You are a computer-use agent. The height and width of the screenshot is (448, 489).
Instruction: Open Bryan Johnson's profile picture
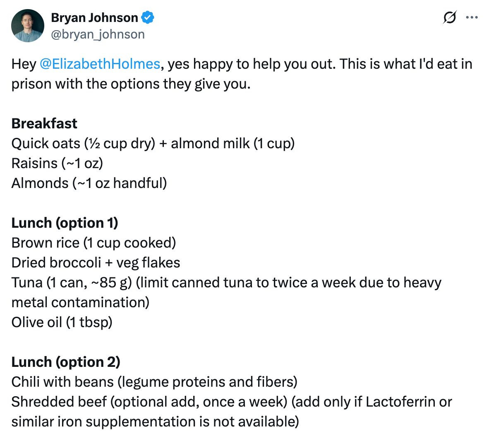pyautogui.click(x=27, y=25)
